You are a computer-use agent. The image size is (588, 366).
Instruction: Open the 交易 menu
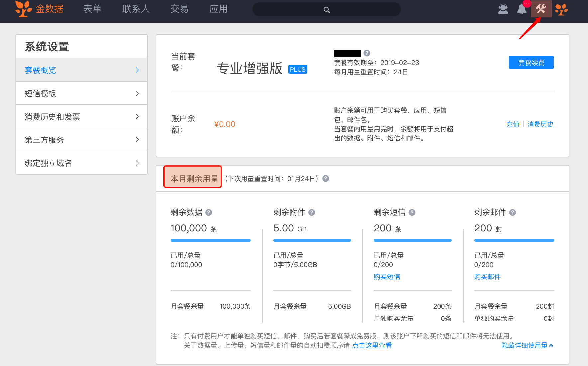pos(179,9)
